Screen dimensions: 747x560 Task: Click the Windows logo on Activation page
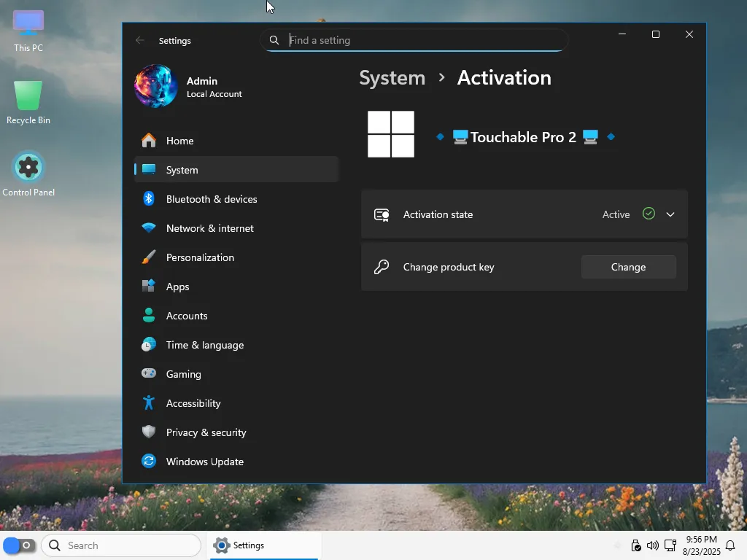[x=391, y=134]
